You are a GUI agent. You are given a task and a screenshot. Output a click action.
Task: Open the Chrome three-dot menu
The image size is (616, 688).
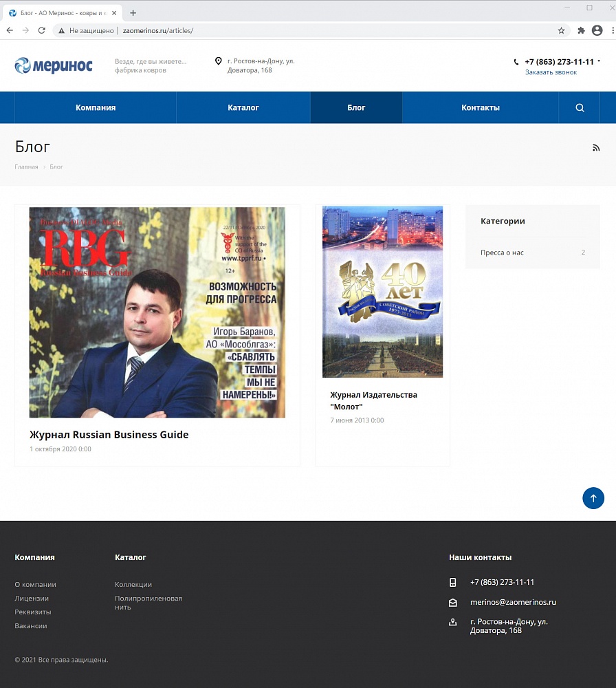pos(613,30)
